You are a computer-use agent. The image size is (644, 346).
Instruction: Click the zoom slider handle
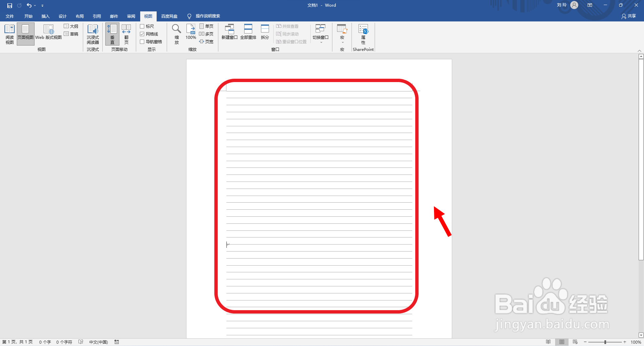click(x=605, y=342)
